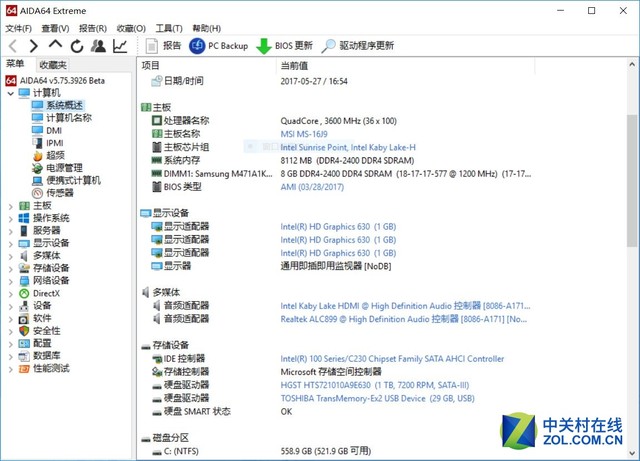The width and height of the screenshot is (640, 461).
Task: Open TOSHIBA TransMemory-Ex2 USB Device link
Action: click(x=378, y=399)
